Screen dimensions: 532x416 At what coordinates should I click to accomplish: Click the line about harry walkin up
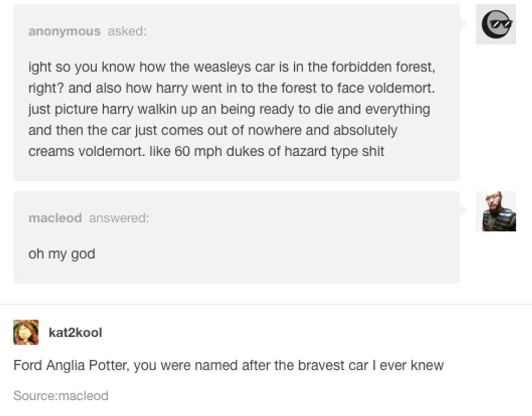pos(229,109)
